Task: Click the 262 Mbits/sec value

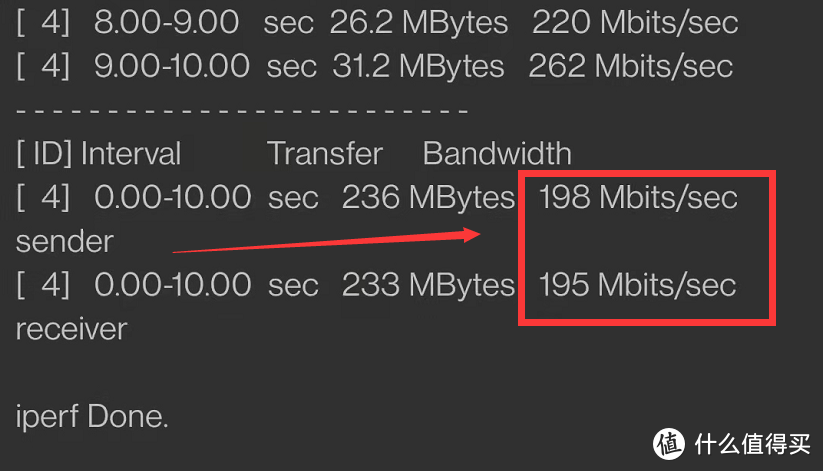Action: click(x=631, y=66)
